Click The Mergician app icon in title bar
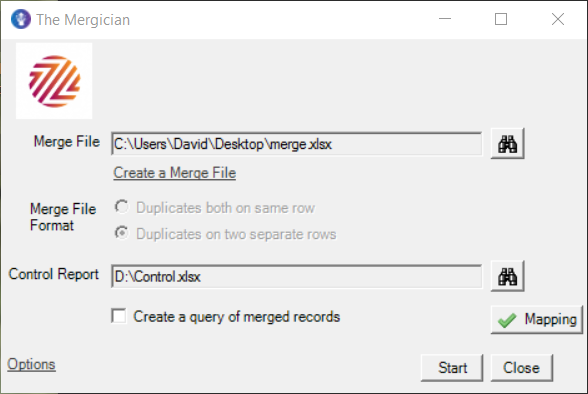Screen dimensions: 588x394 click(21, 19)
